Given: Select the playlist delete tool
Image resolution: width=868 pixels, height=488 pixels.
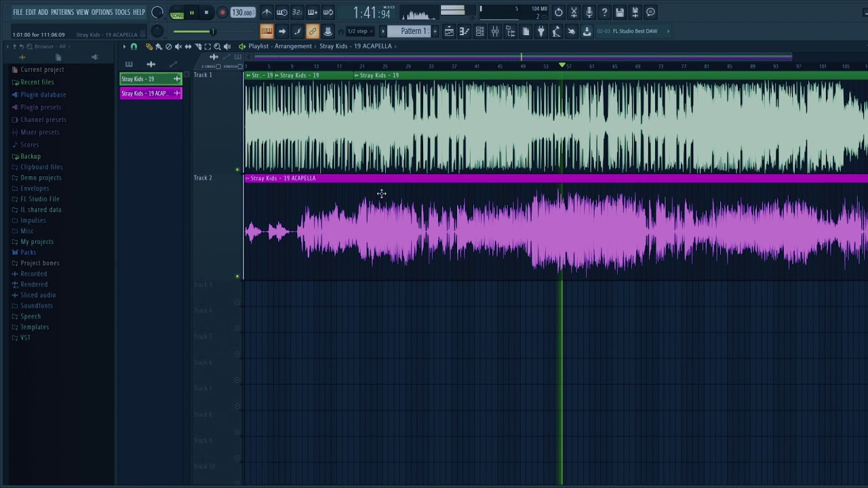Looking at the screenshot, I should click(x=169, y=47).
